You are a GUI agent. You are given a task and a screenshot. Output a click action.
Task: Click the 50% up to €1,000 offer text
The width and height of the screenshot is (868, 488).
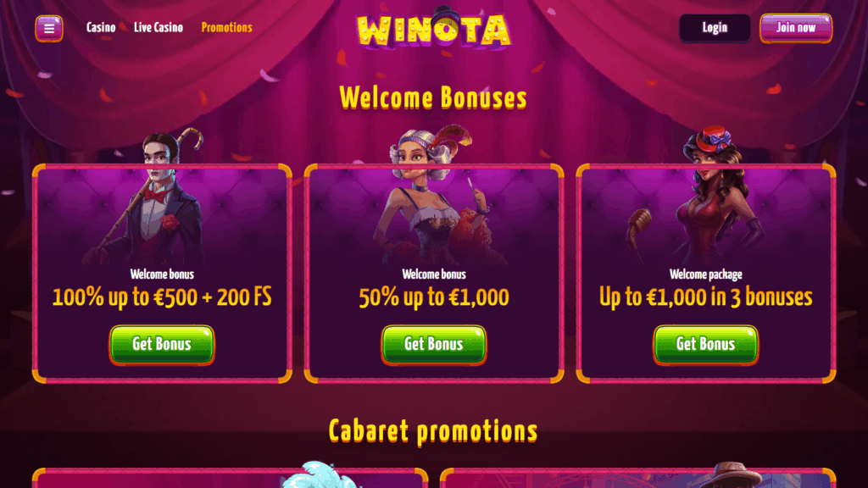tap(434, 297)
